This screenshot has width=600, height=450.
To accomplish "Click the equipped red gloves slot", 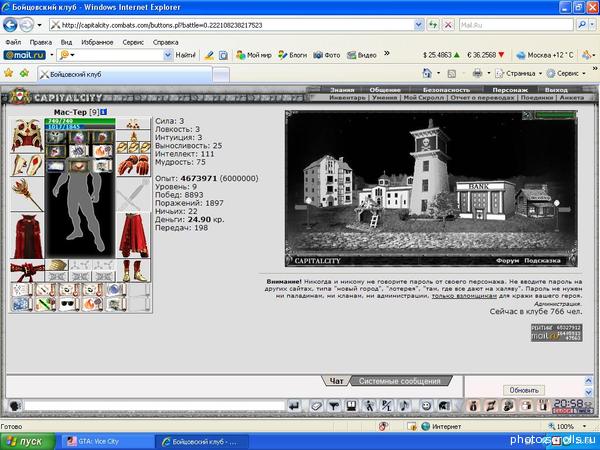I will (x=133, y=165).
